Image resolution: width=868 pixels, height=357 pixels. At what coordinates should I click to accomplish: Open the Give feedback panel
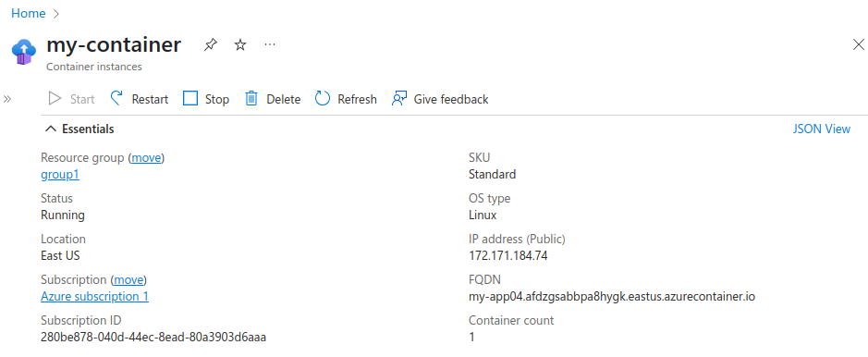pos(440,99)
